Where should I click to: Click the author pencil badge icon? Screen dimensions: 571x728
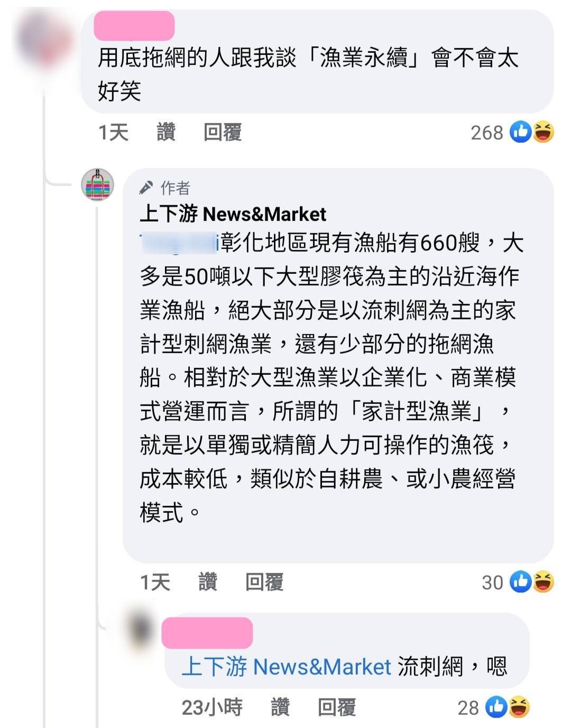pyautogui.click(x=145, y=188)
